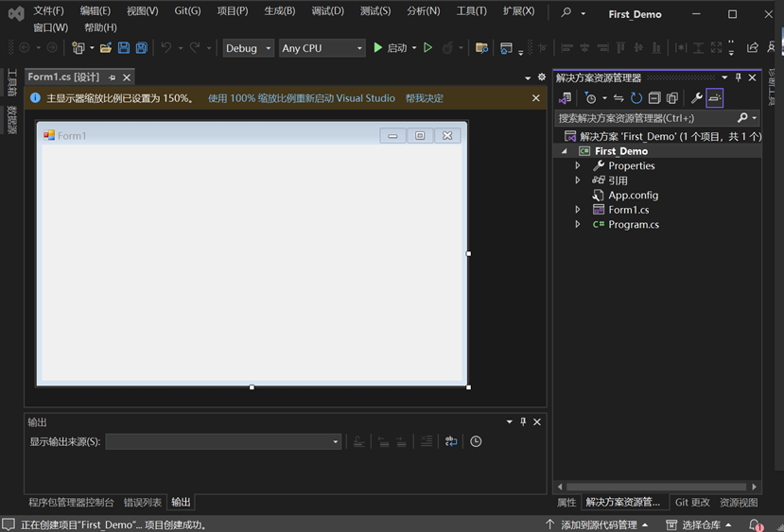This screenshot has width=784, height=532.
Task: Click the Save All toolbar icon
Action: [x=142, y=48]
